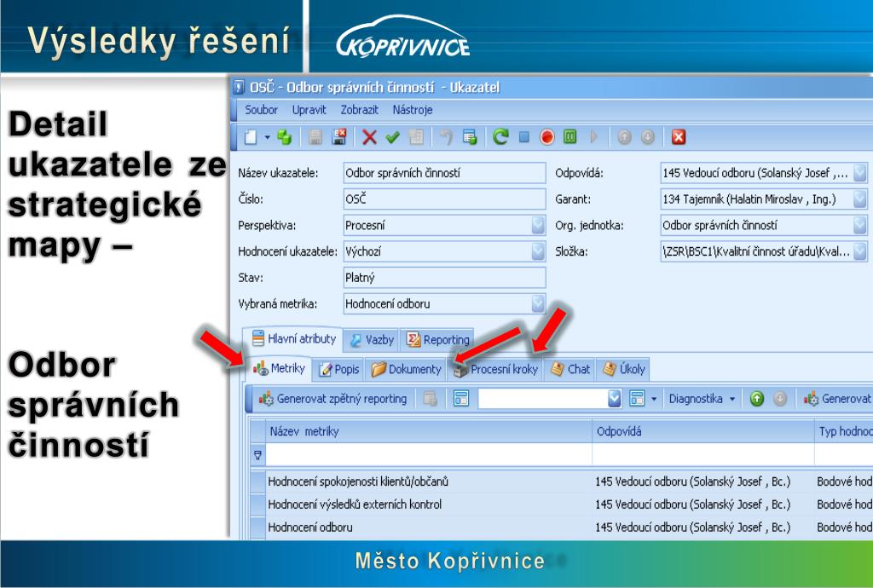The image size is (873, 588).
Task: Click the gray floppy disk save icon
Action: pos(315,137)
